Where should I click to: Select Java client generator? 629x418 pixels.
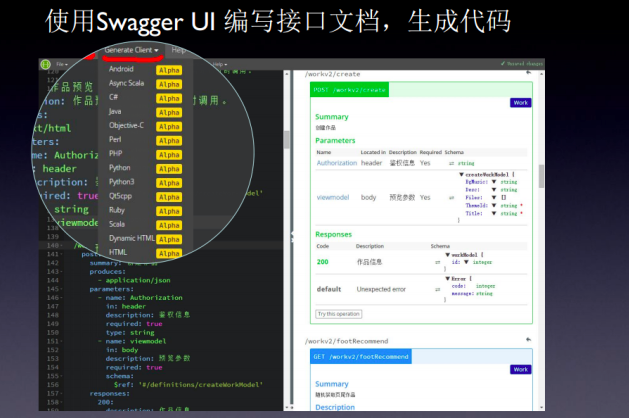point(115,112)
